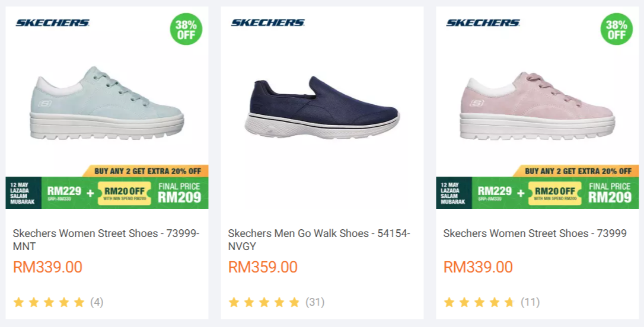Image resolution: width=644 pixels, height=327 pixels.
Task: Click Buy Any 2 banner on mint shoe
Action: click(x=148, y=171)
